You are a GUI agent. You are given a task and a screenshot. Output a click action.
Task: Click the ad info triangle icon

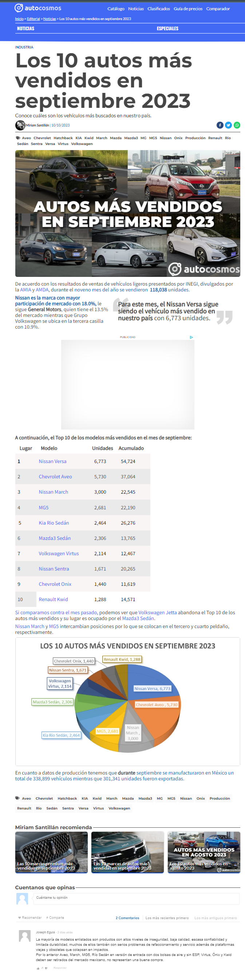pyautogui.click(x=191, y=337)
